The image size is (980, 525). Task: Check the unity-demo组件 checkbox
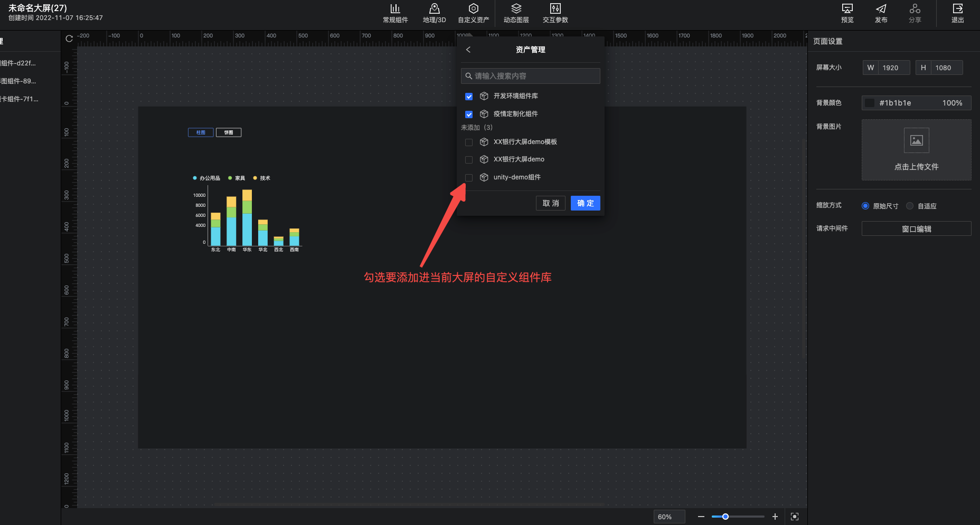(x=469, y=178)
